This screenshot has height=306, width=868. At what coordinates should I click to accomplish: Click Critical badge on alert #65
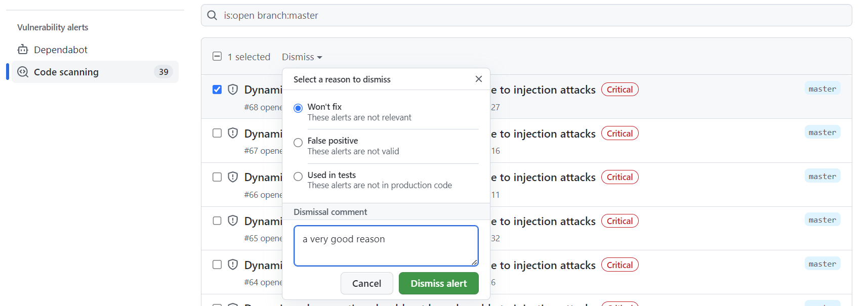620,221
